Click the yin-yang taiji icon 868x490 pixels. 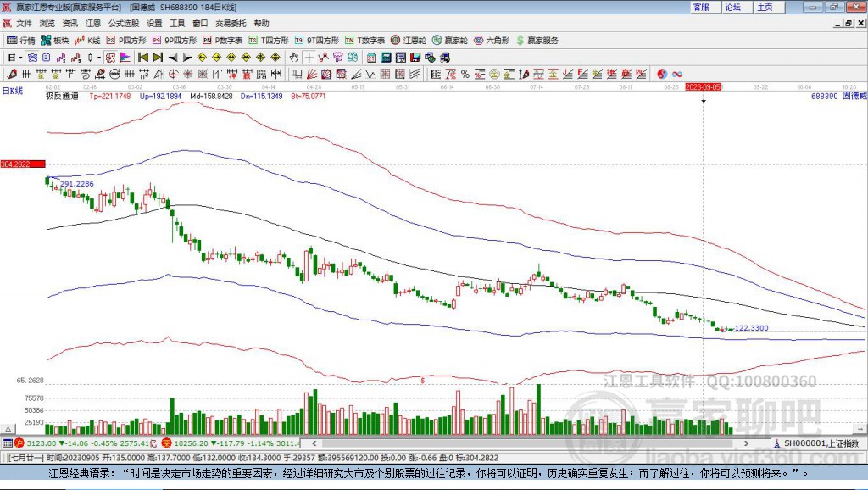pyautogui.click(x=662, y=74)
